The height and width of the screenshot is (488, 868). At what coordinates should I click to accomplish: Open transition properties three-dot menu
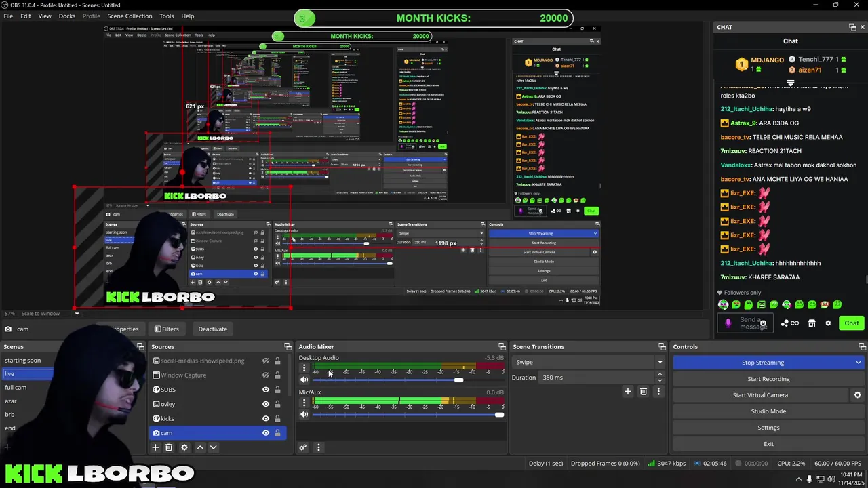[658, 391]
